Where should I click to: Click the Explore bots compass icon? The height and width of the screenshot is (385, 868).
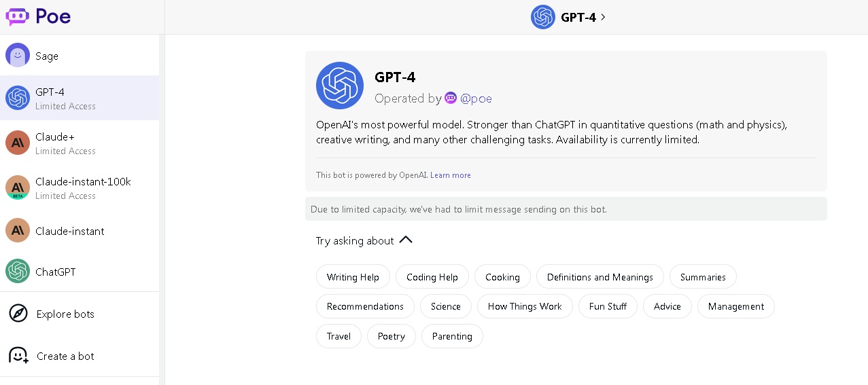tap(18, 314)
